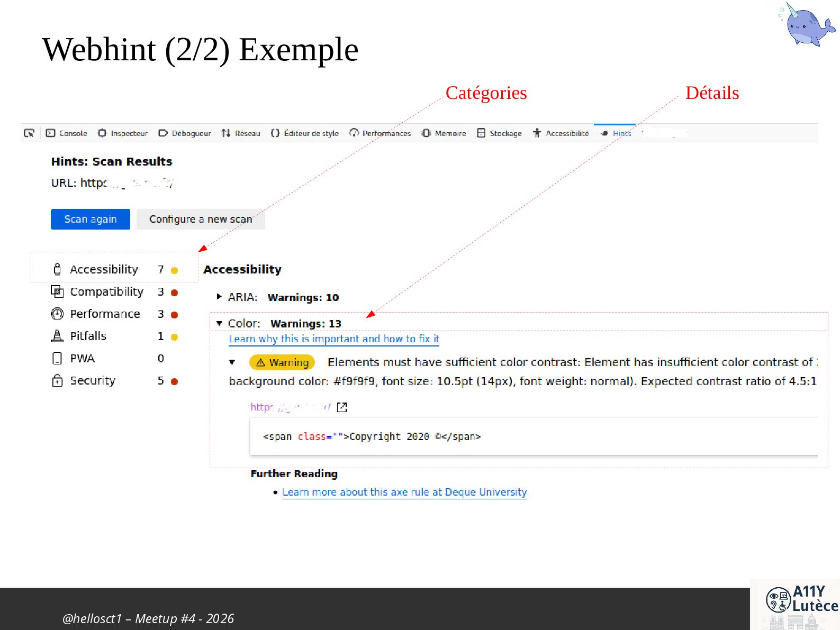This screenshot has height=630, width=840.
Task: Click the Compatibility red status dot
Action: point(174,293)
